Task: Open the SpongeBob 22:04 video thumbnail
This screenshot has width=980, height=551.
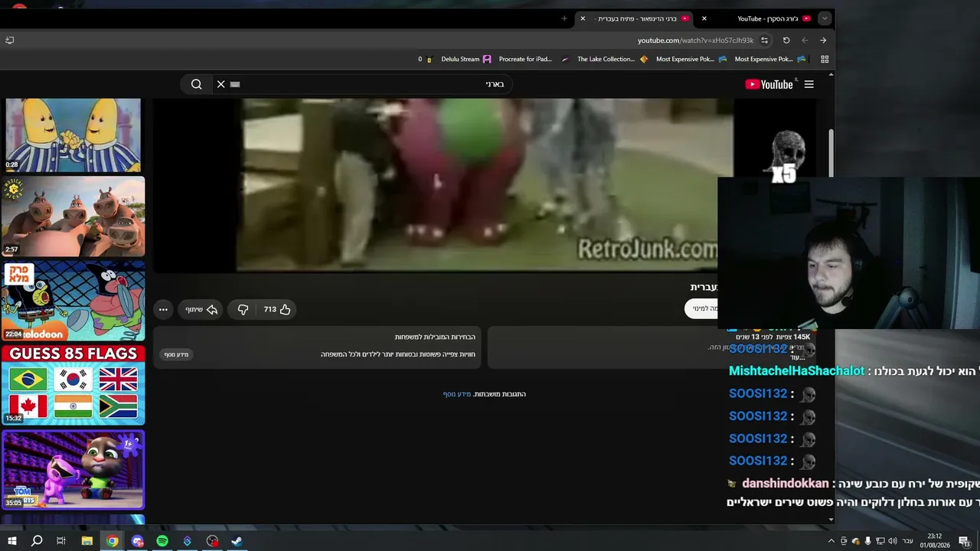Action: point(73,302)
